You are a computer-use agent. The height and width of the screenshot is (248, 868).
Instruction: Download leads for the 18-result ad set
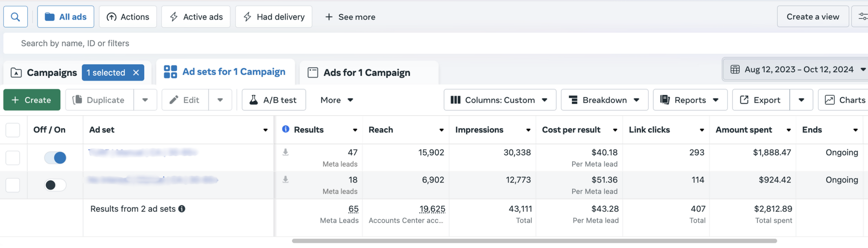click(x=285, y=180)
